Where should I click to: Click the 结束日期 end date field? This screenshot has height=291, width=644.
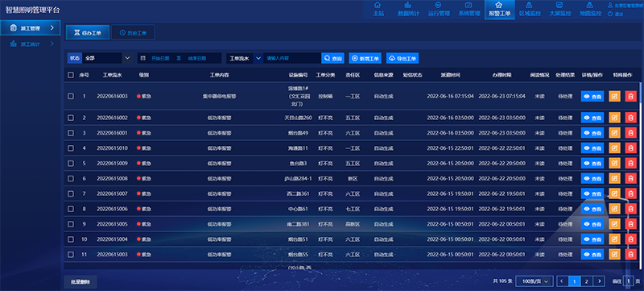(197, 58)
